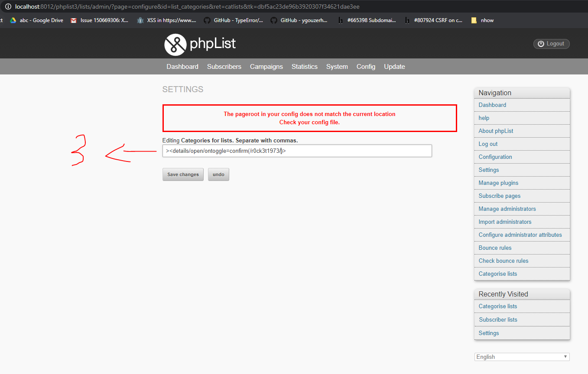Viewport: 588px width, 374px height.
Task: Click the browser URL address text
Action: (187, 6)
